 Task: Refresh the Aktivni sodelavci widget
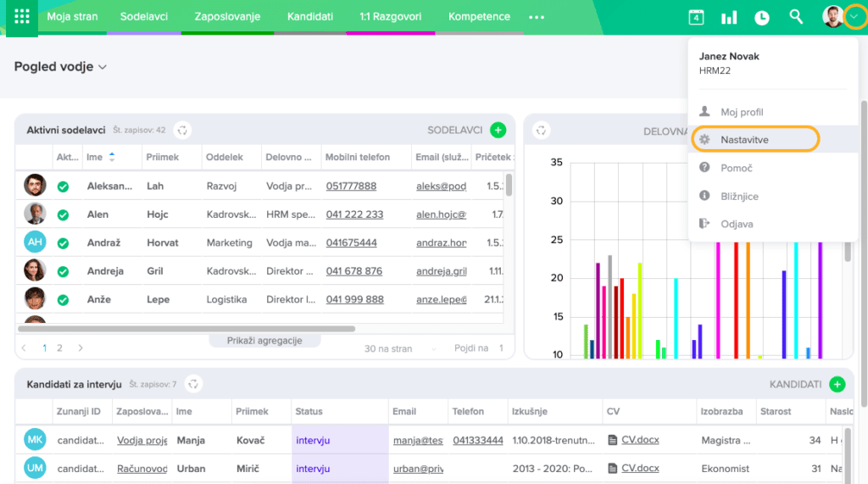[182, 130]
